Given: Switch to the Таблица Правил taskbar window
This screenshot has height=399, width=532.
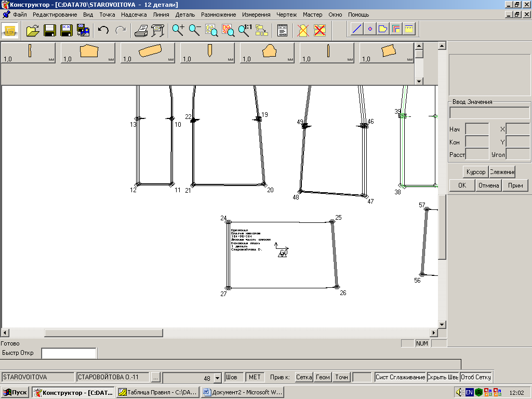Looking at the screenshot, I should (x=158, y=392).
